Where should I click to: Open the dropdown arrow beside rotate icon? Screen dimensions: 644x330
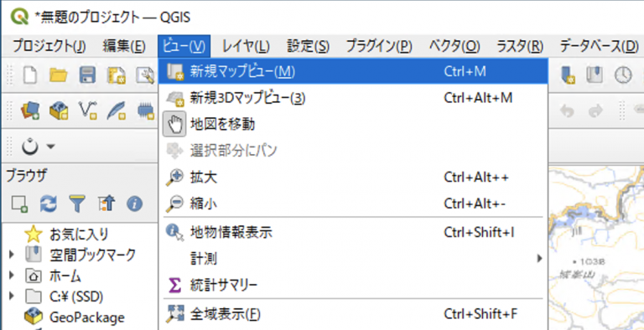click(x=50, y=147)
